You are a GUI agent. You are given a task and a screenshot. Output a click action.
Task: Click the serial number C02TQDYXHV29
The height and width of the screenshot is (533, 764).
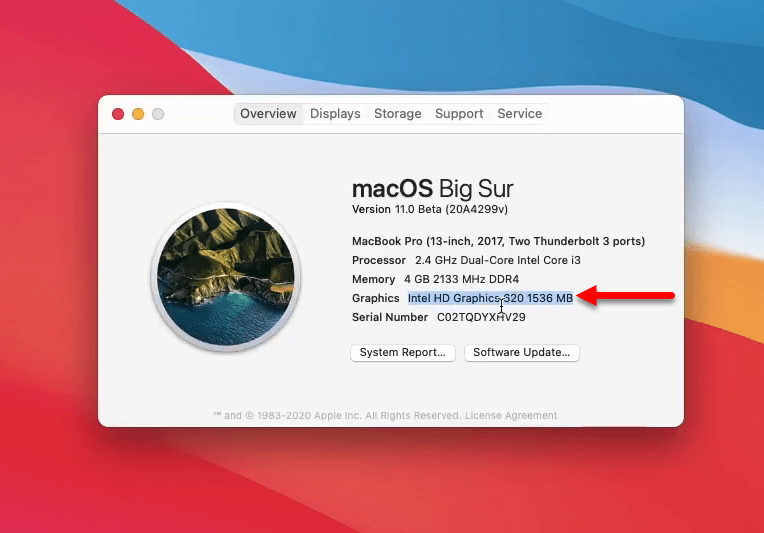[x=481, y=317]
